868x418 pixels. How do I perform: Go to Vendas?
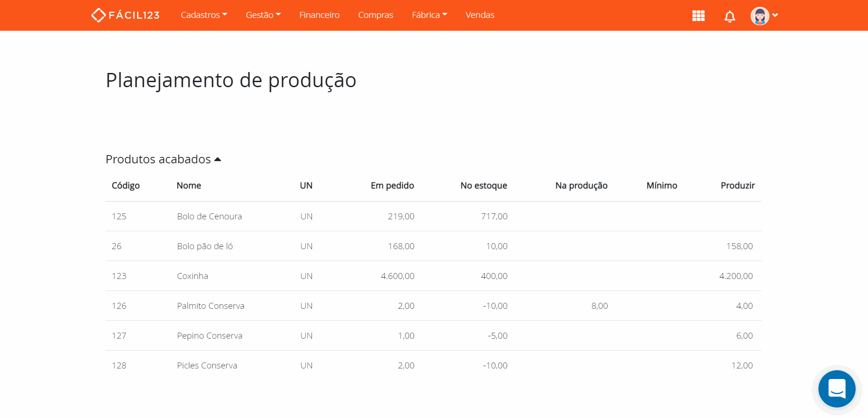(479, 15)
